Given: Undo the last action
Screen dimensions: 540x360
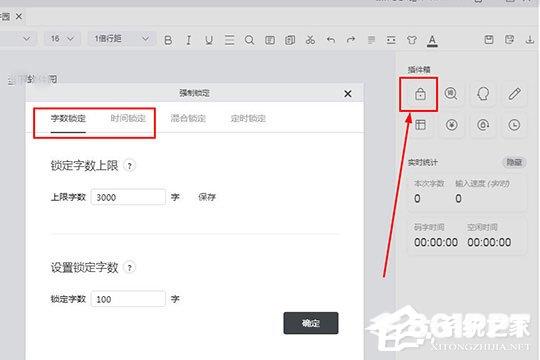Looking at the screenshot, I should (x=331, y=40).
